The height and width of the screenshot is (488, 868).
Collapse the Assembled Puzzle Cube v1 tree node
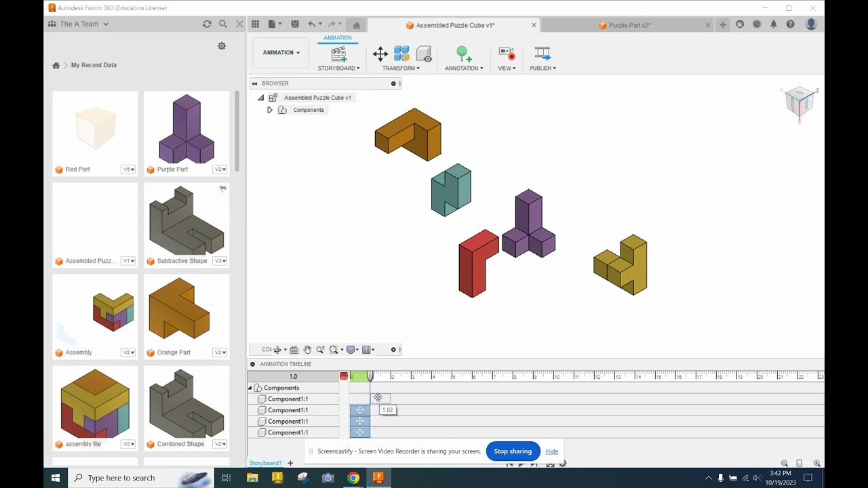[x=261, y=98]
